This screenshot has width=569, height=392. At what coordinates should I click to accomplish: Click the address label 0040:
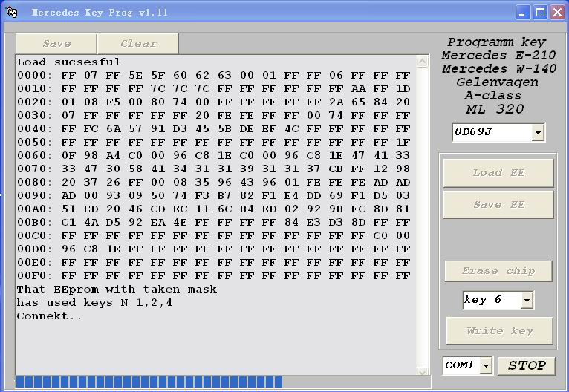tap(34, 128)
